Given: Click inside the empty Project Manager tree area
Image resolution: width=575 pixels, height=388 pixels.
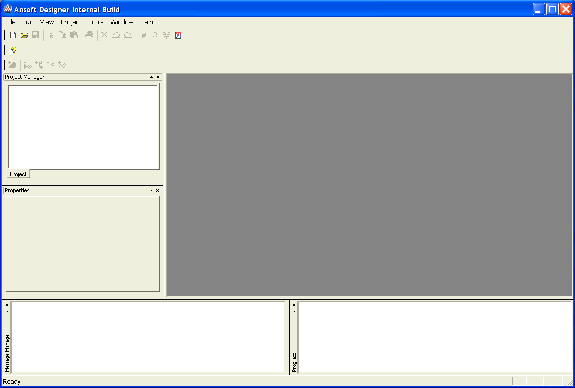Looking at the screenshot, I should click(84, 127).
